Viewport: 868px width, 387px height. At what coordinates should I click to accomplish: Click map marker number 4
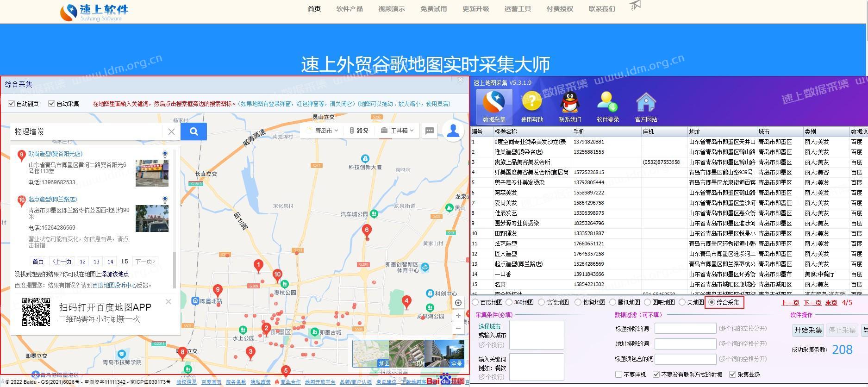click(406, 302)
